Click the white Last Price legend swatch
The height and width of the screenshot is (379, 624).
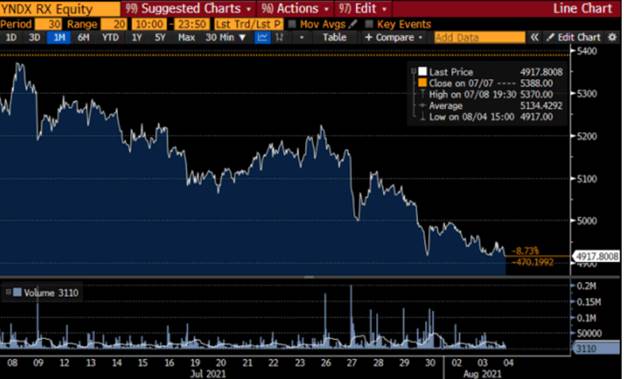[422, 72]
